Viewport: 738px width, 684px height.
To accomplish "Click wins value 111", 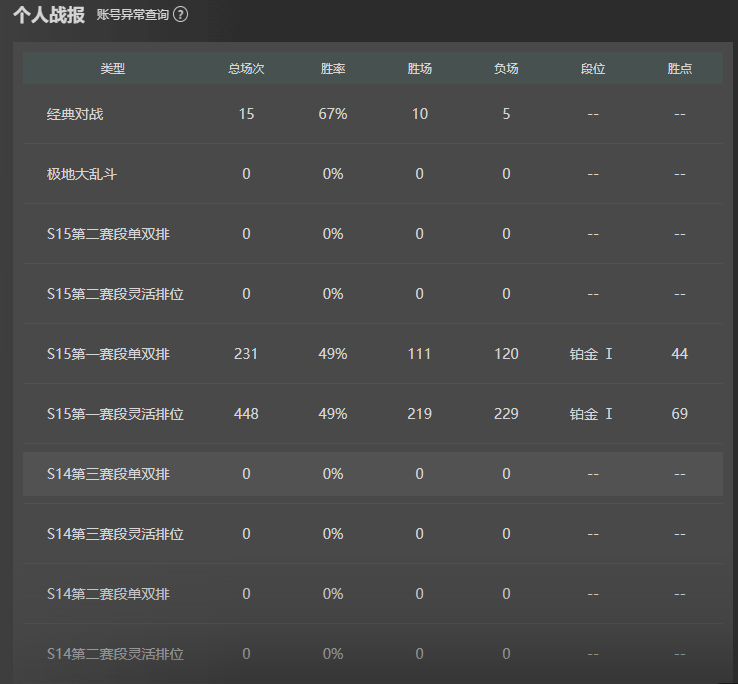I will 419,354.
